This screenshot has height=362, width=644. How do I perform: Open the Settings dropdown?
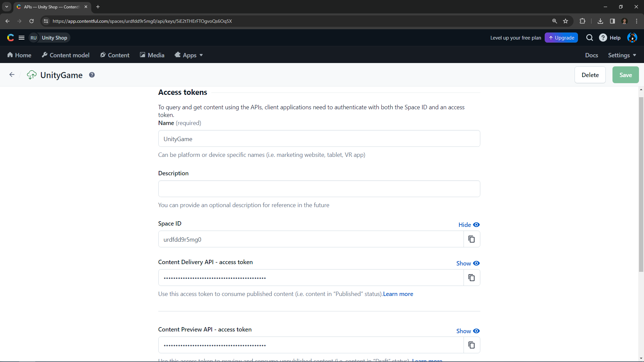click(622, 55)
